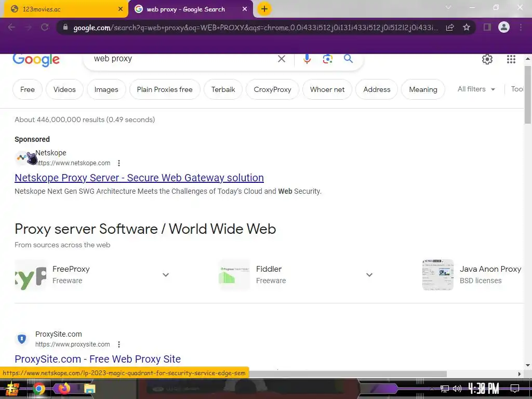This screenshot has width=532, height=399.
Task: Reload the current page
Action: coord(45,27)
